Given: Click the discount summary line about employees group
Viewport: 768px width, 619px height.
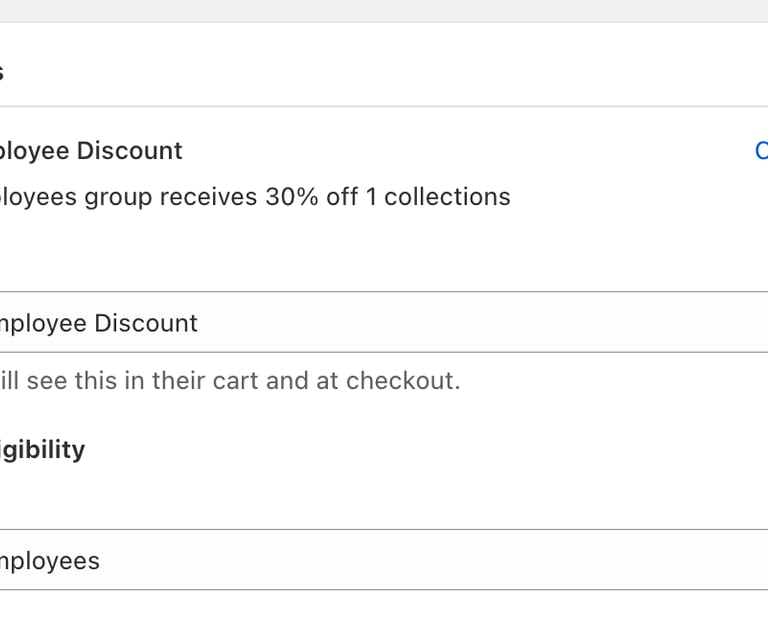Looking at the screenshot, I should (255, 197).
